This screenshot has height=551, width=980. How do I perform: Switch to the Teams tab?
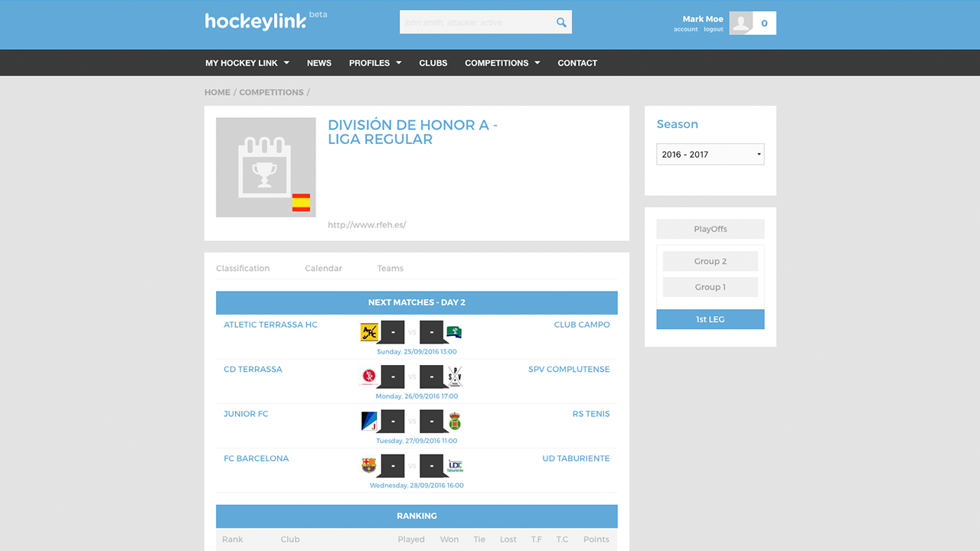pyautogui.click(x=390, y=269)
